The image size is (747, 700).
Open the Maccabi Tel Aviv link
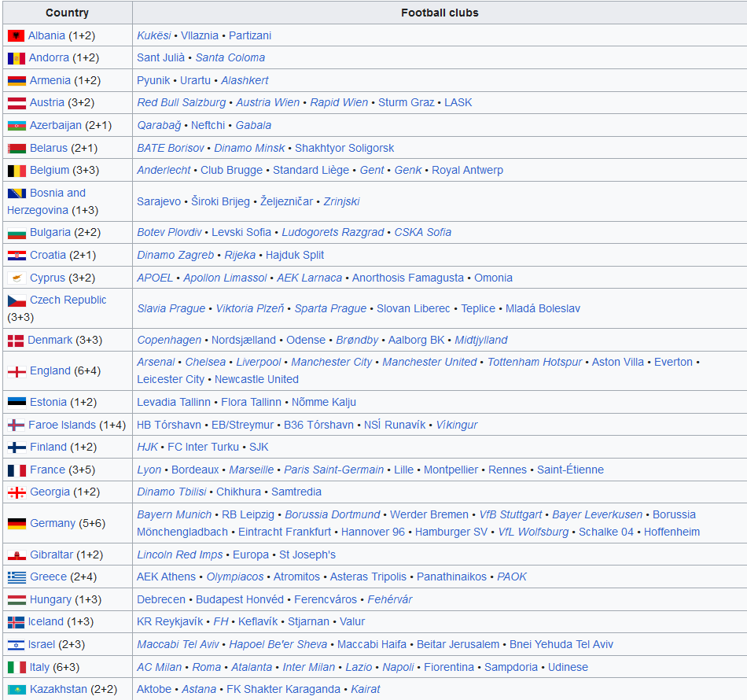pyautogui.click(x=178, y=644)
